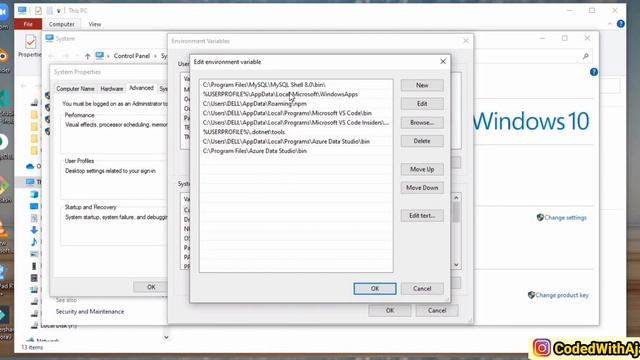The width and height of the screenshot is (640, 360).
Task: Click the Move Up button
Action: (422, 169)
